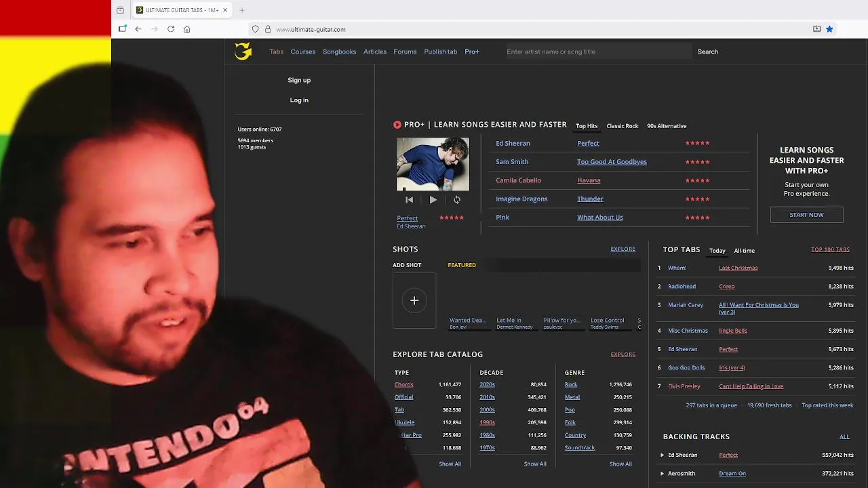This screenshot has height=488, width=868.
Task: Open the Rock genre link
Action: pyautogui.click(x=572, y=385)
